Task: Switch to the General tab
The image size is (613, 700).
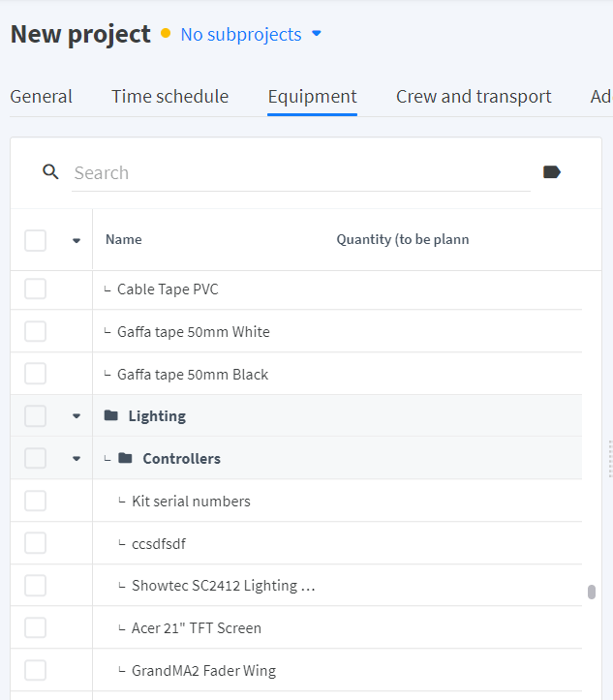Action: 41,97
